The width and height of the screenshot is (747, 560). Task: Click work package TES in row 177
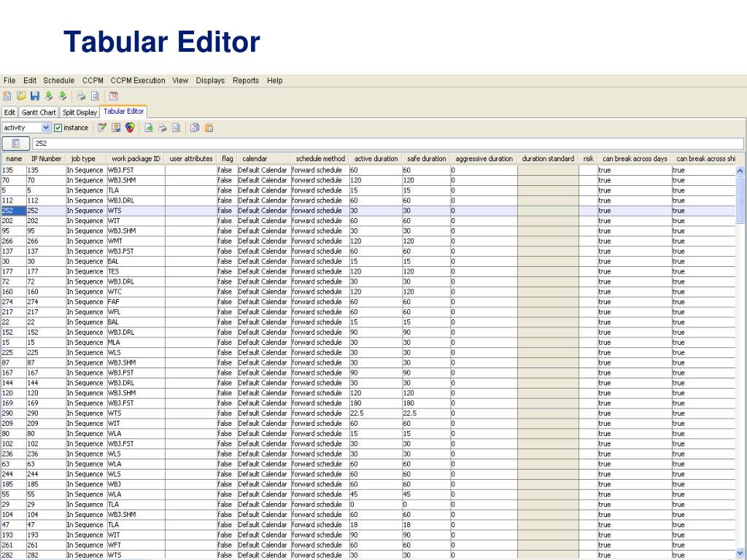[136, 271]
